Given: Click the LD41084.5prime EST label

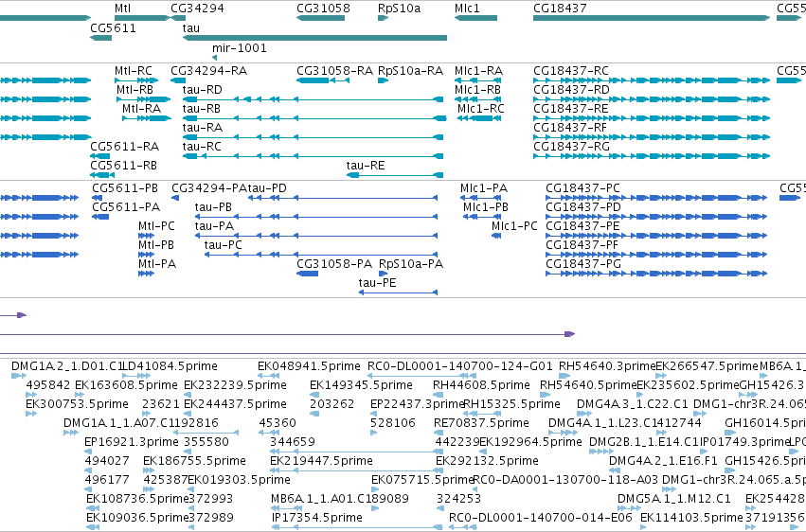Looking at the screenshot, I should (x=170, y=366).
